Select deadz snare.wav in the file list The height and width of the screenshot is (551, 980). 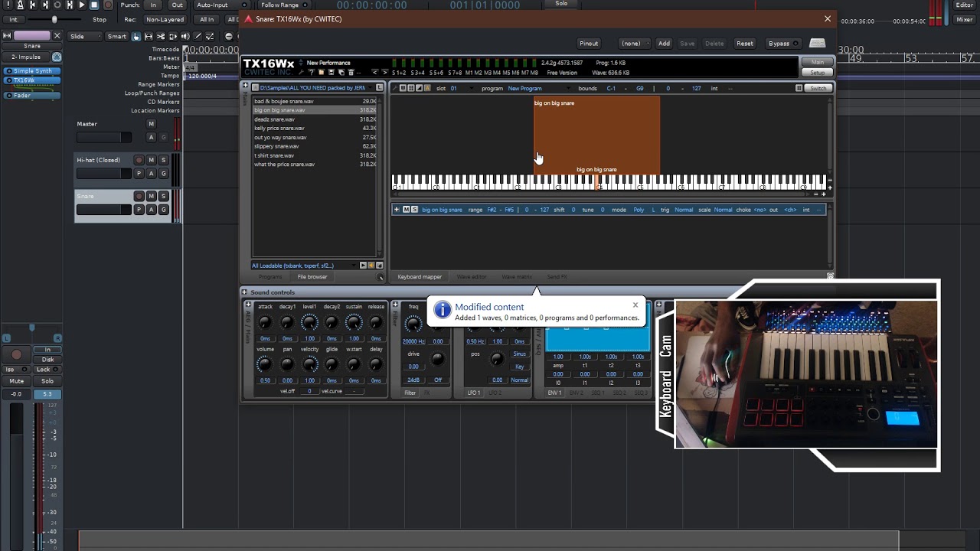pyautogui.click(x=315, y=119)
